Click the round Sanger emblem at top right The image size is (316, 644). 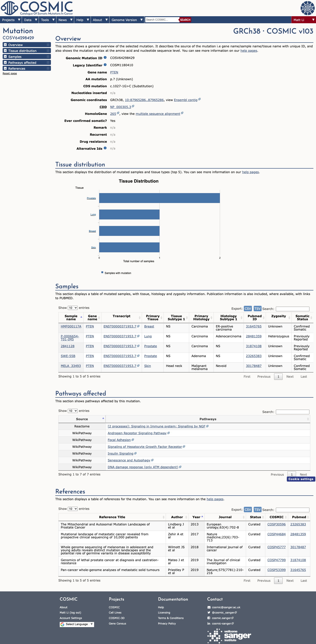point(307,8)
